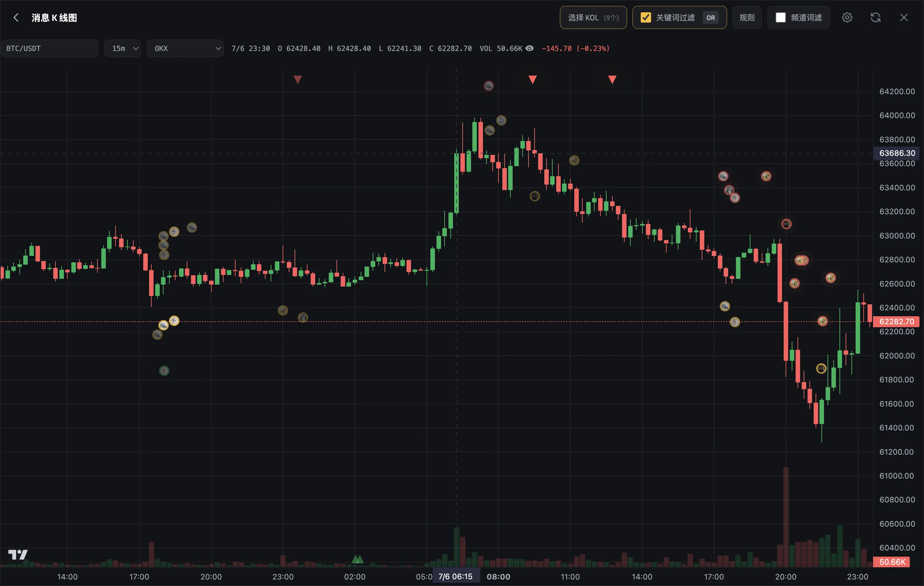Viewport: 924px width, 586px height.
Task: Enable the 关键词过滤 checkbox
Action: tap(646, 18)
